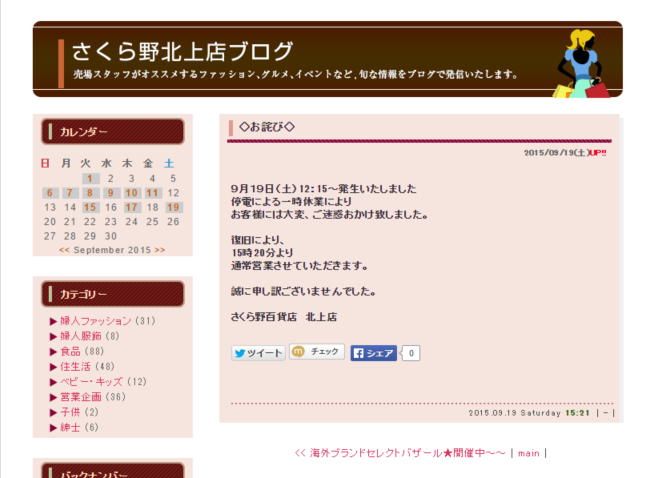
Task: Click the カテゴリー sidebar heading
Action: 113,294
